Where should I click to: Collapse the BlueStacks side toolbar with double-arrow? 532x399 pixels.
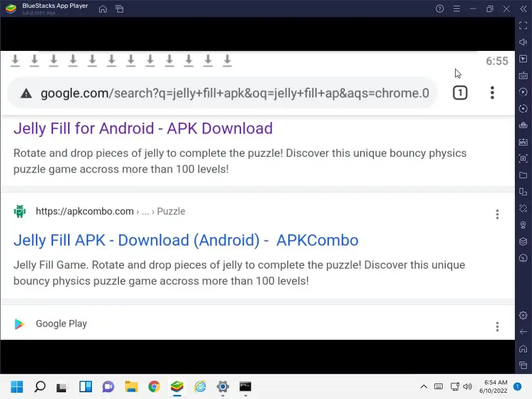click(524, 9)
